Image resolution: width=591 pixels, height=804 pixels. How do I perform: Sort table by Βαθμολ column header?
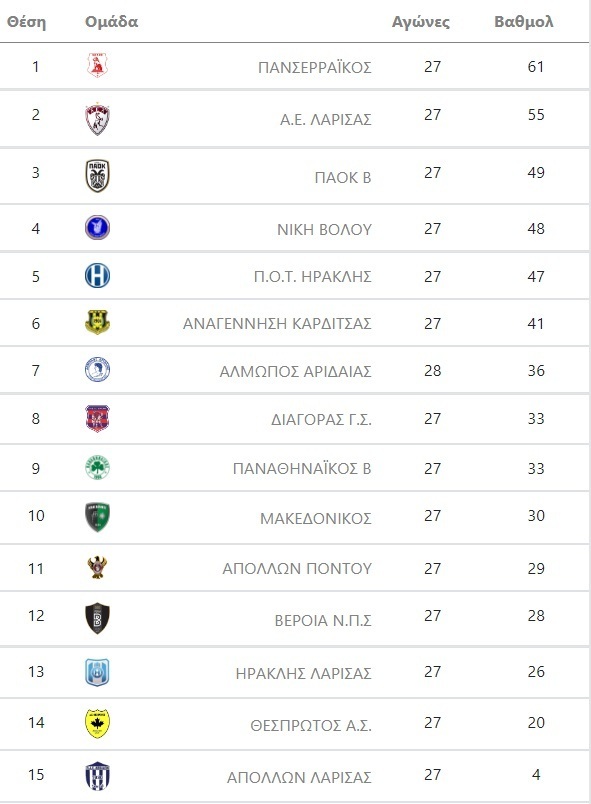(x=523, y=22)
